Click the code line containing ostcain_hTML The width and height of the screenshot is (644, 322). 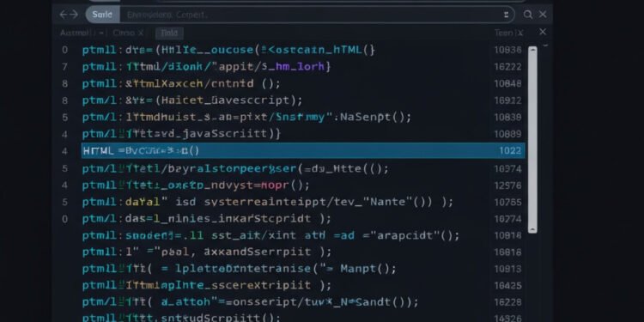228,50
